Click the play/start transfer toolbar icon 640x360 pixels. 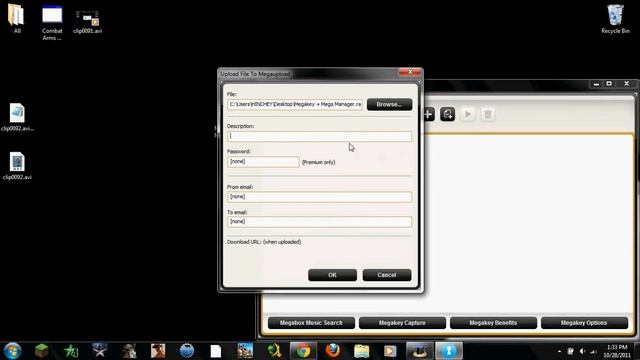coord(468,114)
